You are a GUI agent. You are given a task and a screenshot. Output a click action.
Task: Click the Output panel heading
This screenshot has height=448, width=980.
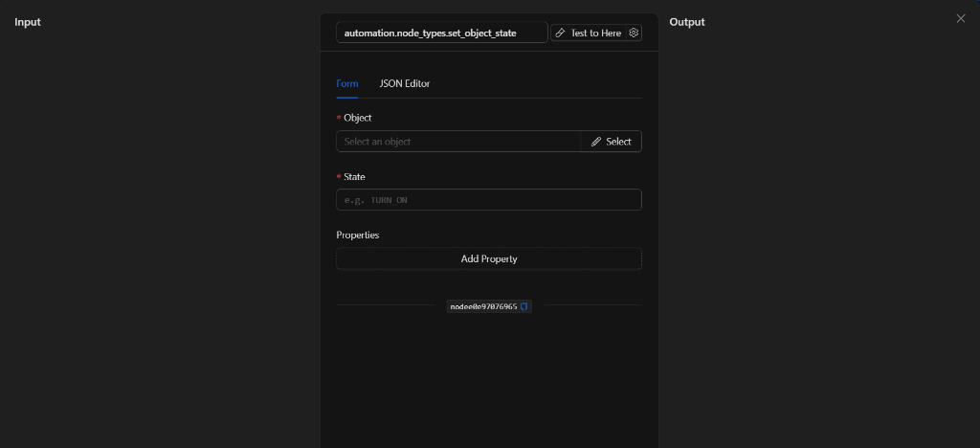point(687,22)
